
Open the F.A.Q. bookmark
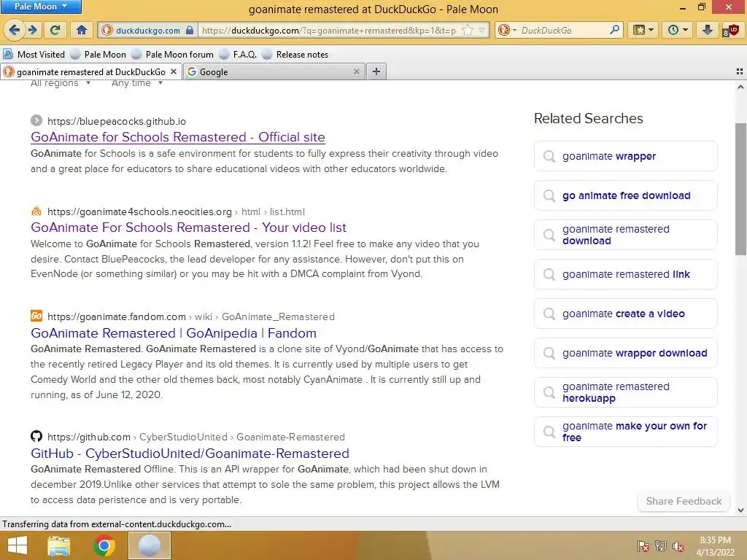point(238,54)
